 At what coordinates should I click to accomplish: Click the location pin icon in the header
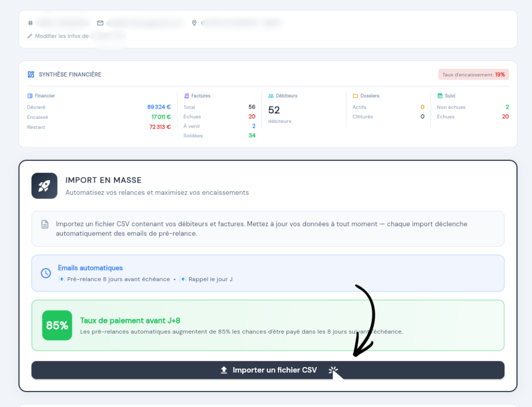(194, 23)
